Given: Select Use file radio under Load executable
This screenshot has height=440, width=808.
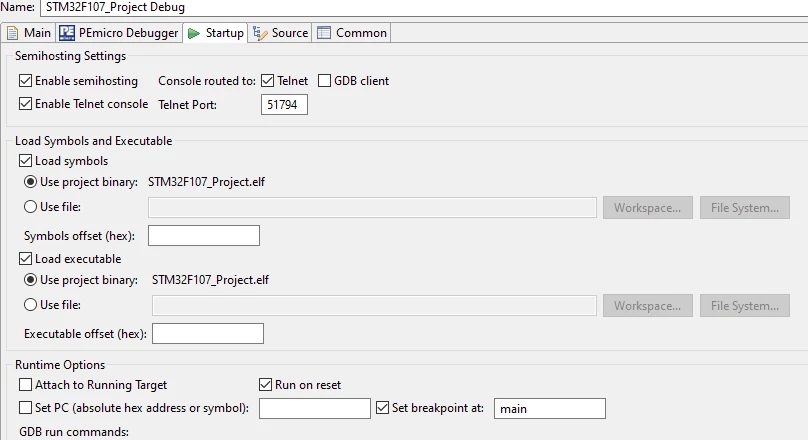Looking at the screenshot, I should [x=30, y=304].
